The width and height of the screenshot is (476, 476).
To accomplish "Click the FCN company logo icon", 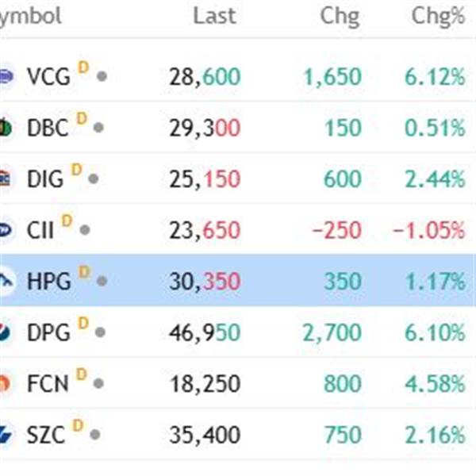I will pyautogui.click(x=5, y=383).
